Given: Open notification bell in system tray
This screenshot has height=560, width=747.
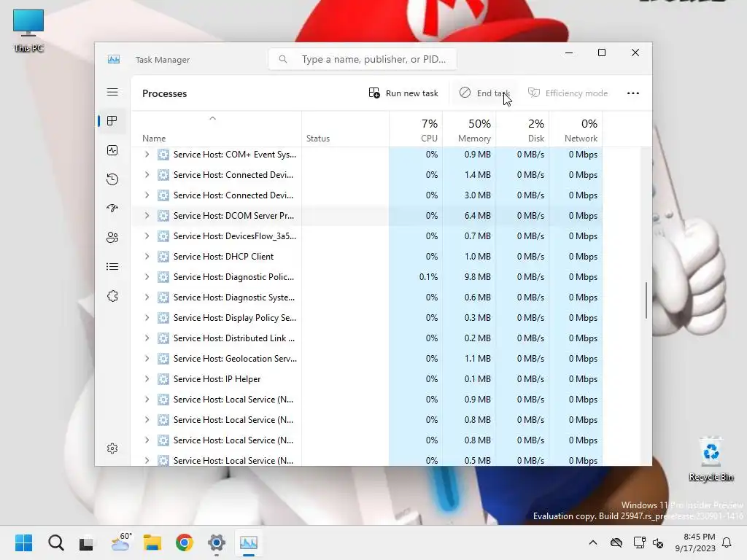Looking at the screenshot, I should (x=727, y=542).
